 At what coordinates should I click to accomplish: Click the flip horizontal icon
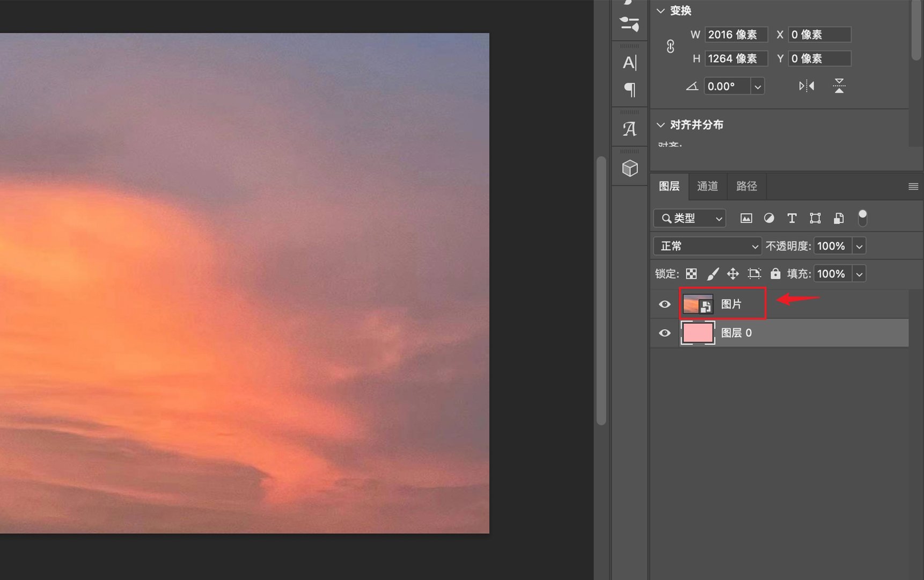click(806, 85)
